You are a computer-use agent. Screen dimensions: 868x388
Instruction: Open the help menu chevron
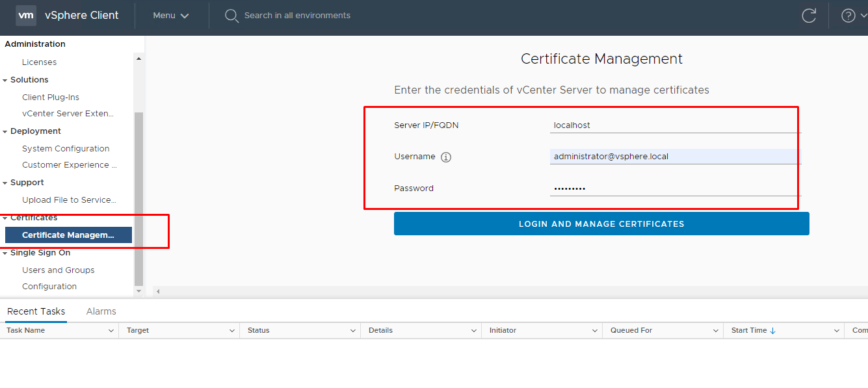(x=863, y=16)
